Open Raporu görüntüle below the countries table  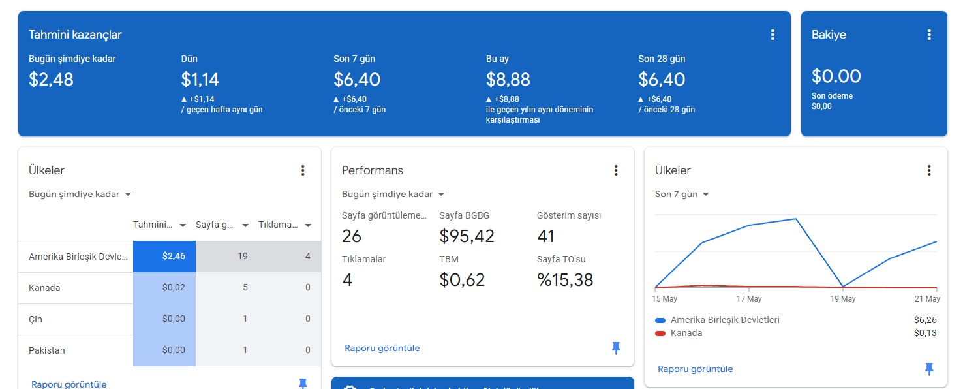[69, 384]
